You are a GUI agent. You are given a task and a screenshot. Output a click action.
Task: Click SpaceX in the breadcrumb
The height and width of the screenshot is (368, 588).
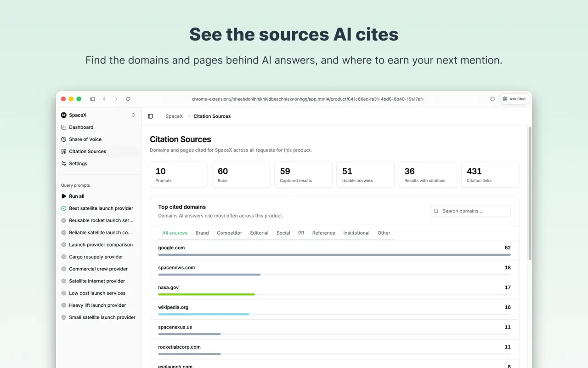click(174, 116)
